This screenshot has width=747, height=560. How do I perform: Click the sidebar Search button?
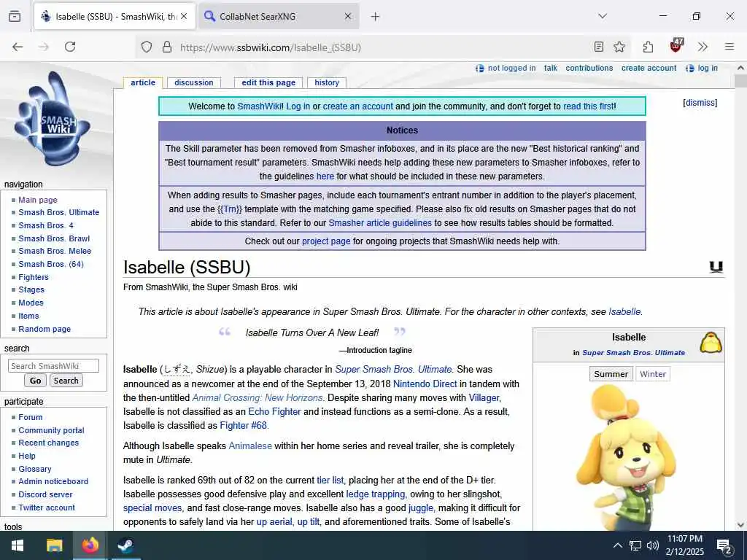pyautogui.click(x=66, y=381)
